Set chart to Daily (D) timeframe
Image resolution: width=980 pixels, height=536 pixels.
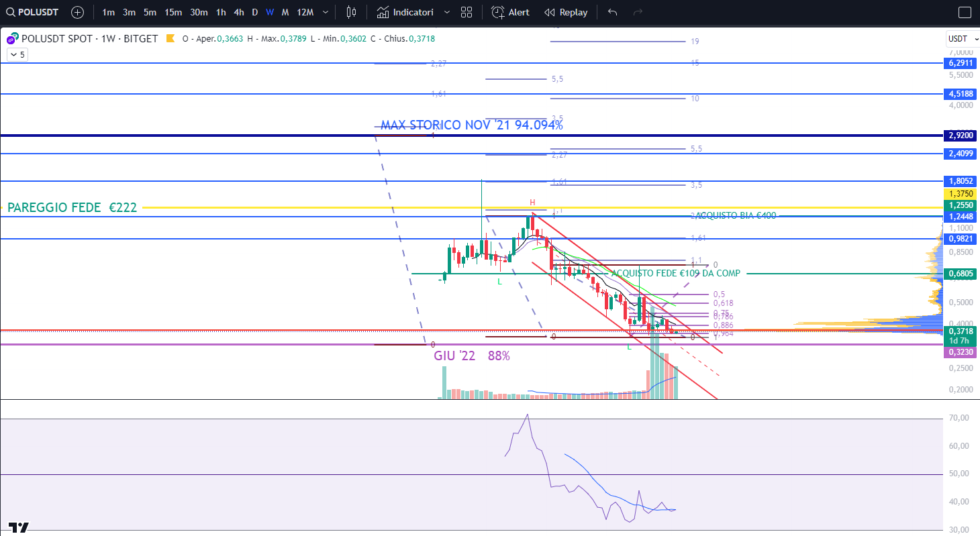pyautogui.click(x=254, y=12)
